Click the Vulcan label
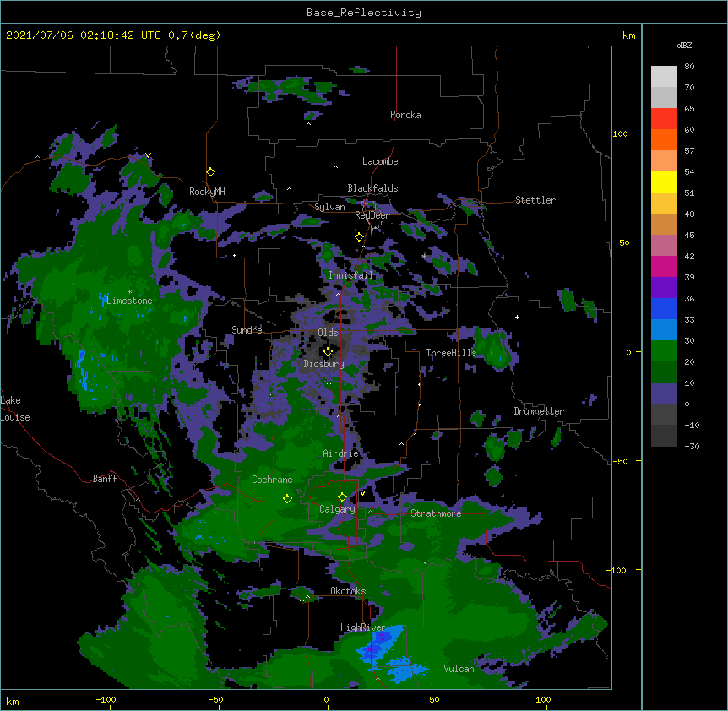The image size is (728, 711). point(459,669)
